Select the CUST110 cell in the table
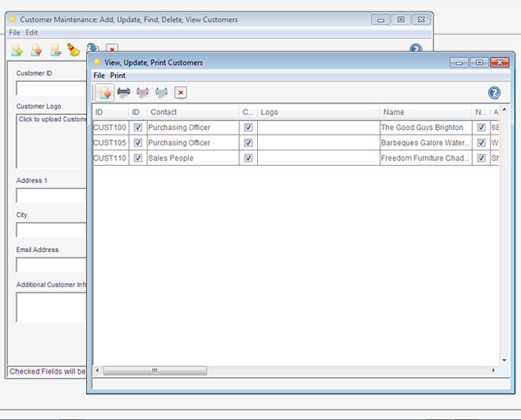This screenshot has width=521, height=420. pyautogui.click(x=110, y=158)
